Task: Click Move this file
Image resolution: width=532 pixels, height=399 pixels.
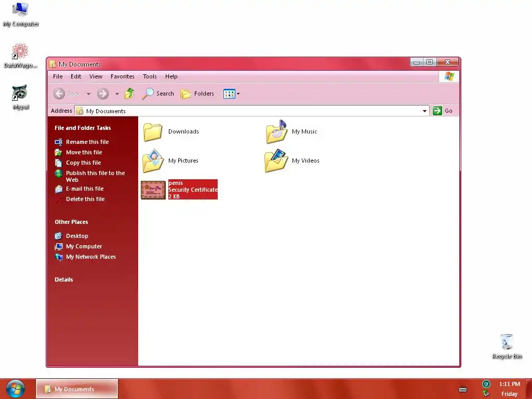Action: coord(84,152)
